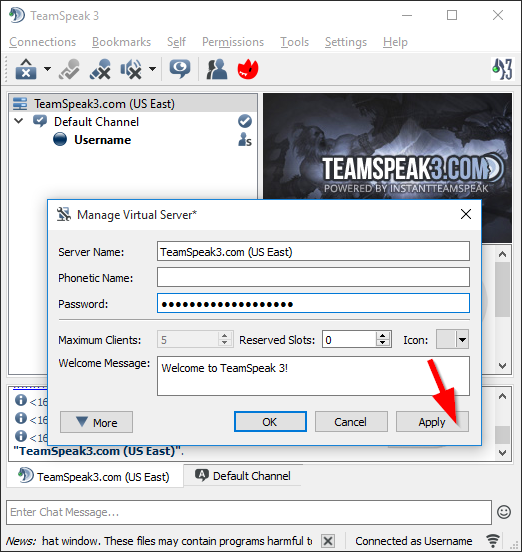The height and width of the screenshot is (552, 522).
Task: Click the red Overwolf toolbar icon
Action: tap(248, 69)
